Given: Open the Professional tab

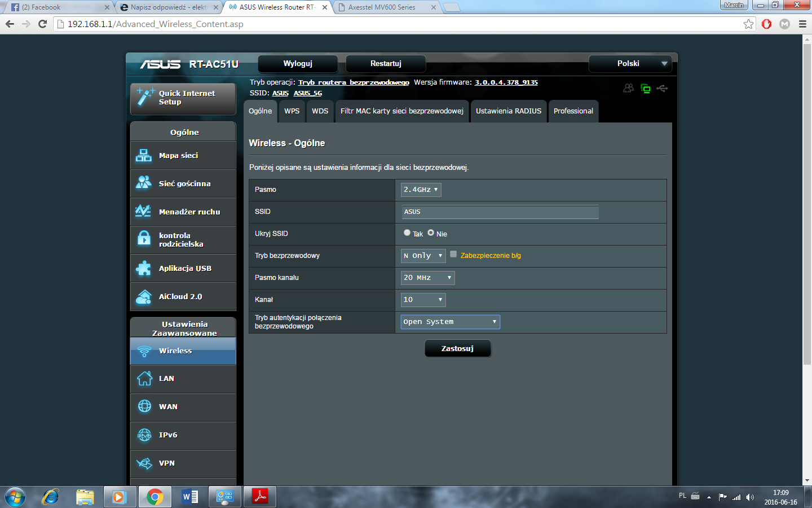Looking at the screenshot, I should [x=573, y=111].
